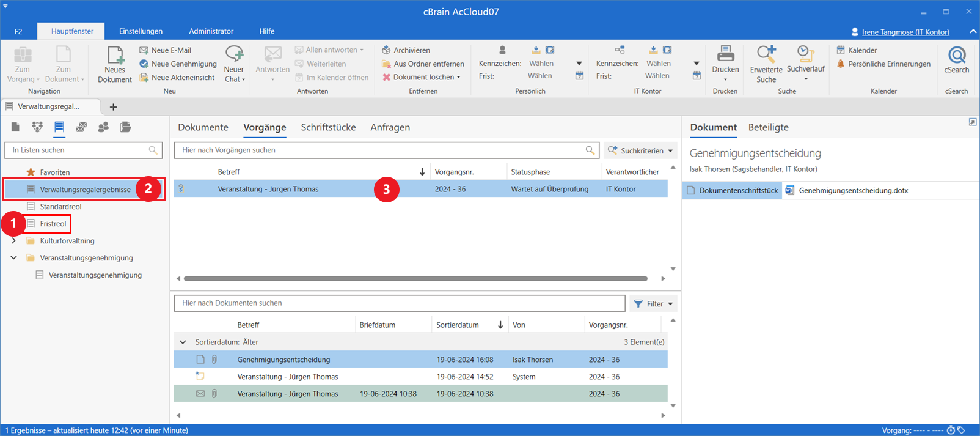Focus the Hier nach Dokumenten suchen field
The width and height of the screenshot is (980, 436).
tap(400, 303)
